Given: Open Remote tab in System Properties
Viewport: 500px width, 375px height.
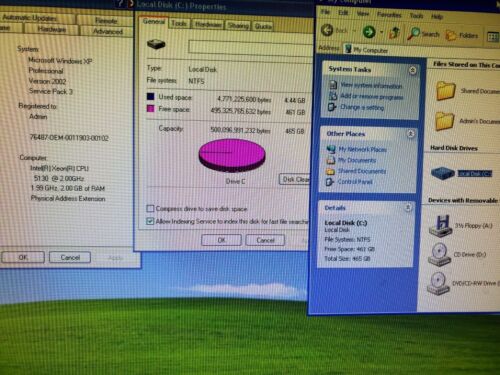Looking at the screenshot, I should point(106,21).
